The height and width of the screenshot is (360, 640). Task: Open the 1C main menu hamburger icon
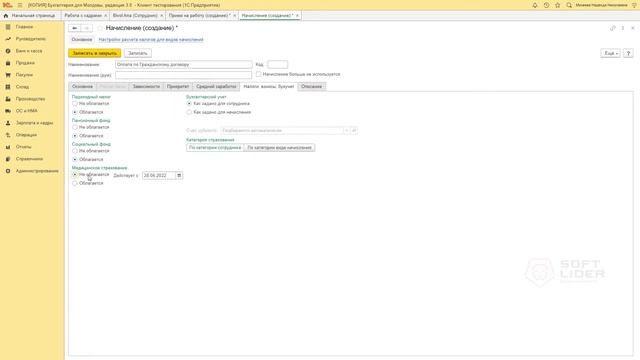pos(20,5)
